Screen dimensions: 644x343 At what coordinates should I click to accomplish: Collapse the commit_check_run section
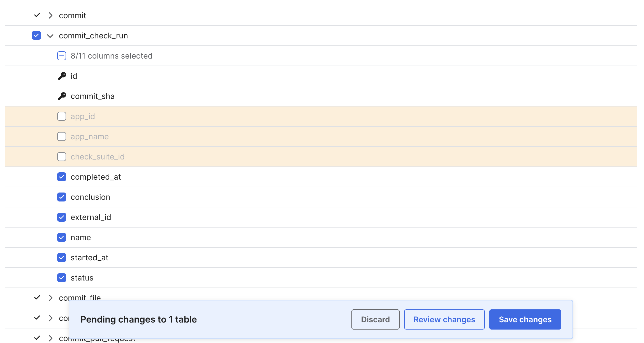coord(50,36)
